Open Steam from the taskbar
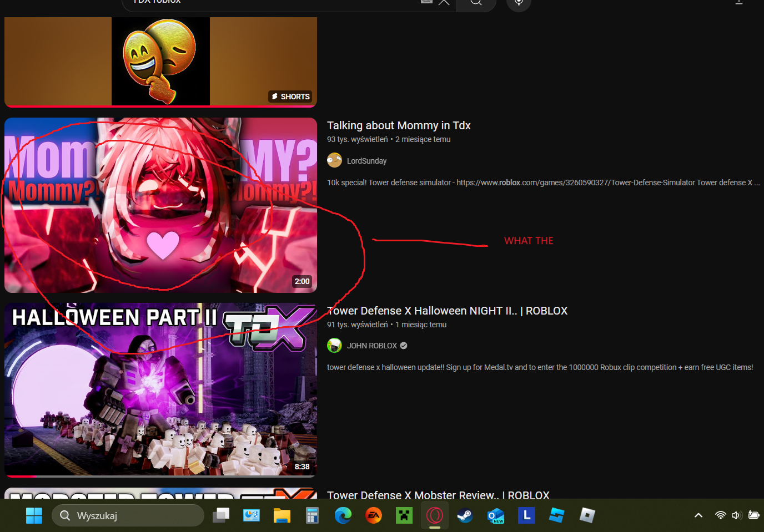The image size is (764, 532). pos(465,515)
